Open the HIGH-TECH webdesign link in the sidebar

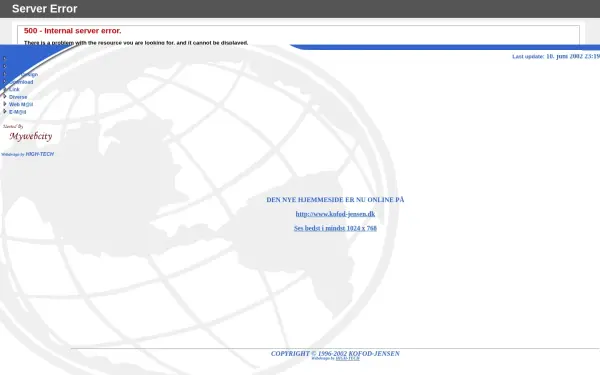(x=39, y=154)
